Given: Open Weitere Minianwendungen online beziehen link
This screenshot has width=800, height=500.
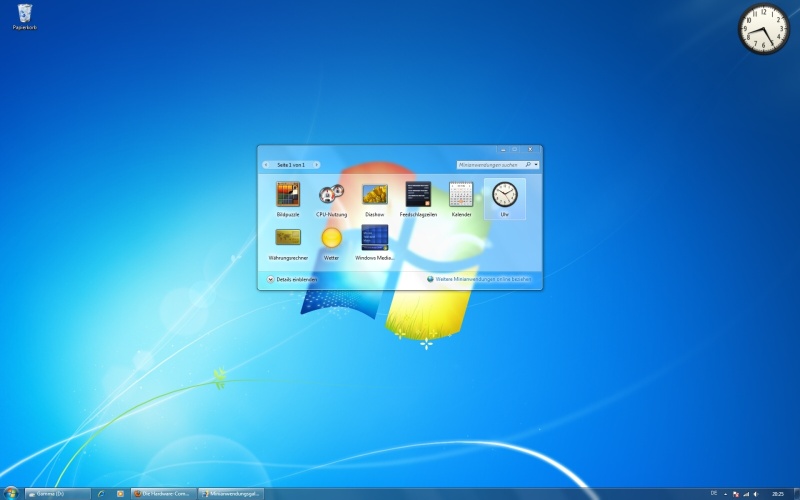Looking at the screenshot, I should coord(483,279).
